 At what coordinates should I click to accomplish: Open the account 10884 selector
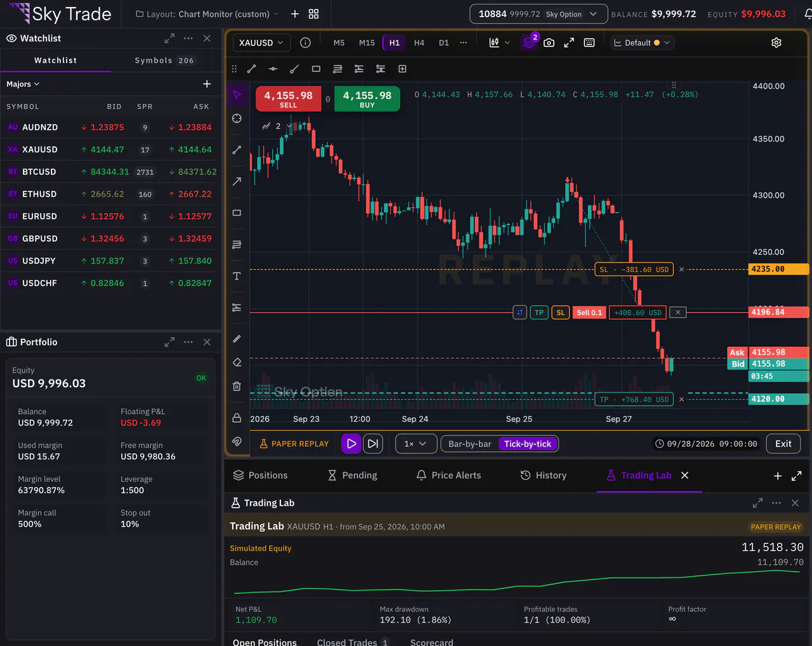(539, 14)
